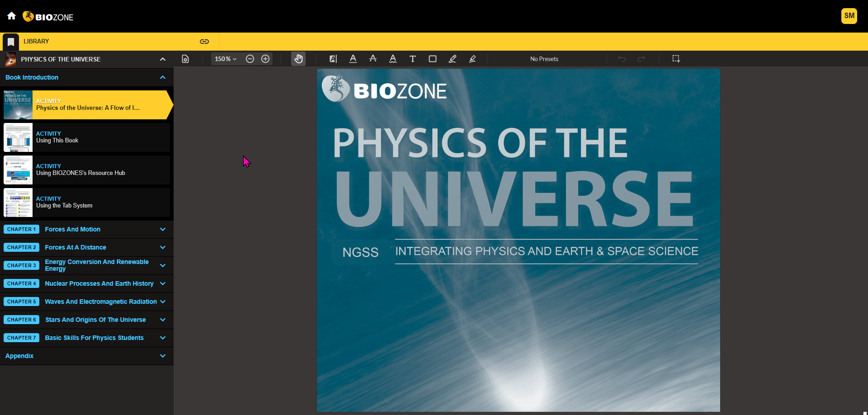Image resolution: width=868 pixels, height=415 pixels.
Task: Zoom in with the plus button
Action: pyautogui.click(x=265, y=59)
